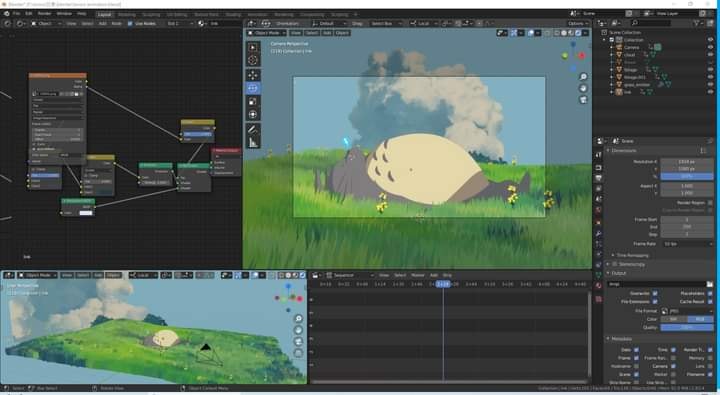Pick the Scale tool in viewport toolbar
The image size is (720, 395).
[253, 102]
